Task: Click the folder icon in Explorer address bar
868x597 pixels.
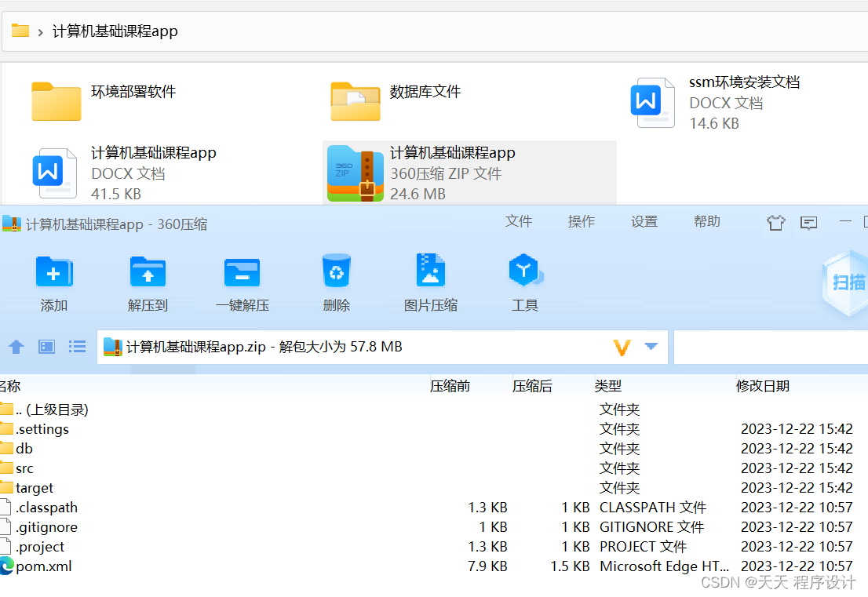Action: point(20,31)
